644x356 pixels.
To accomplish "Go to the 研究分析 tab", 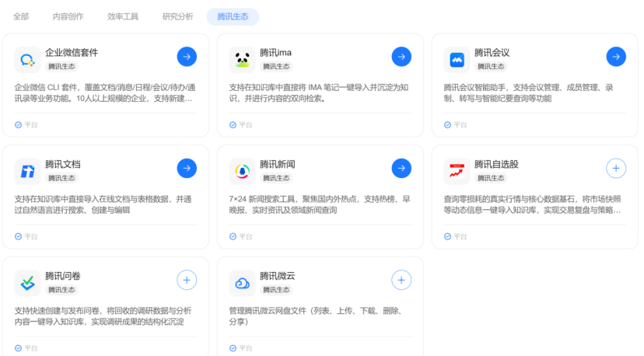I will (178, 17).
